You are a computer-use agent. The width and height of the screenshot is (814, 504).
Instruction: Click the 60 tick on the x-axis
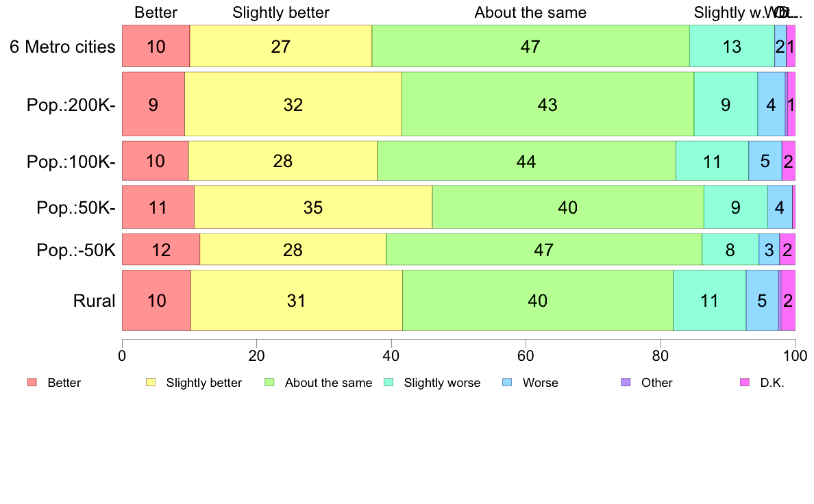coord(526,355)
